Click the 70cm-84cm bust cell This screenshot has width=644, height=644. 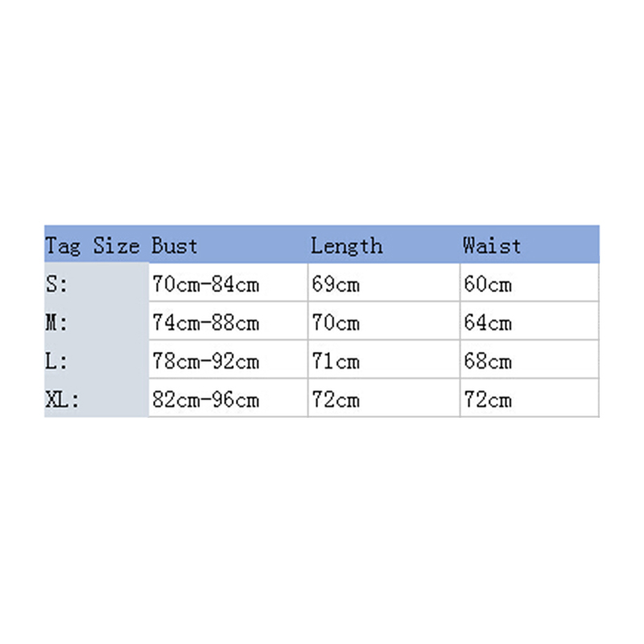(205, 284)
